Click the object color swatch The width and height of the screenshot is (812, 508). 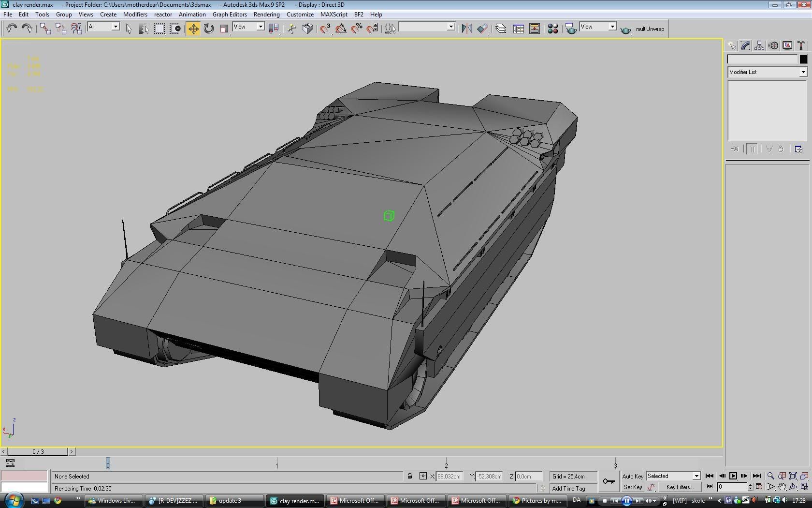point(803,59)
